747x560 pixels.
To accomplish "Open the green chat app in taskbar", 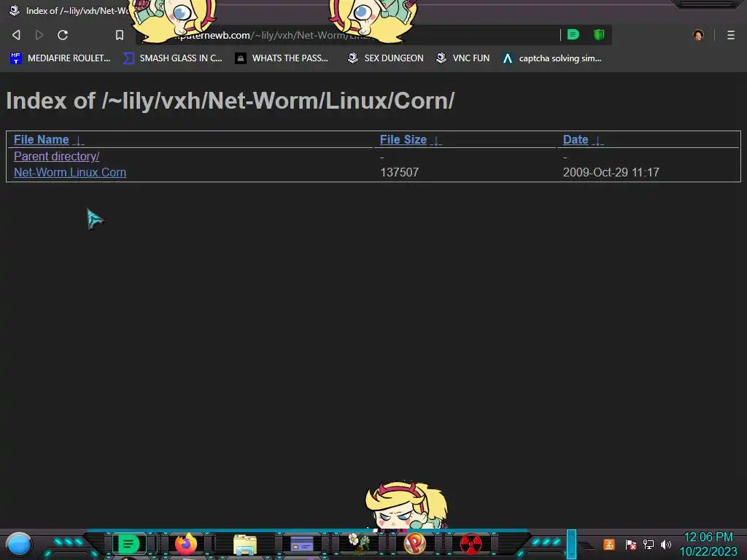I will (128, 544).
